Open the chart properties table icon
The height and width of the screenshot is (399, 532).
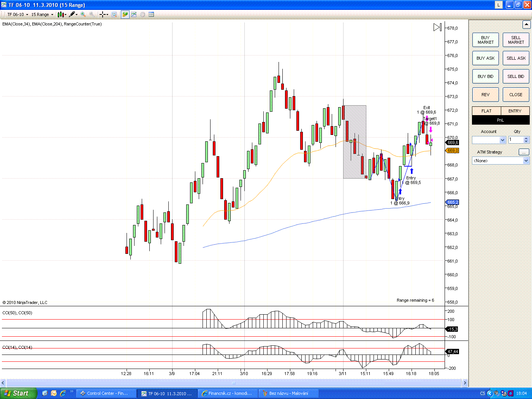[x=151, y=14]
